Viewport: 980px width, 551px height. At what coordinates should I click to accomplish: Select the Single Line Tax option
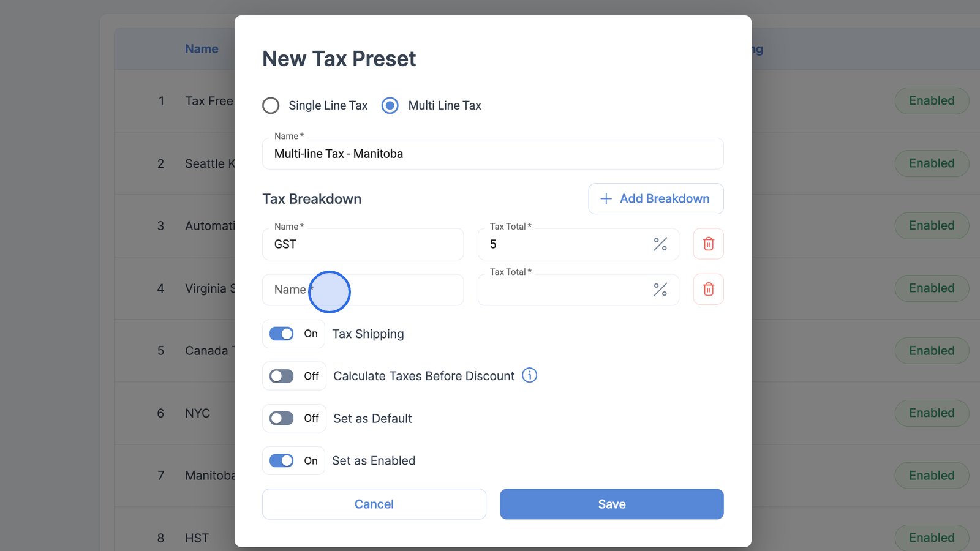pos(271,105)
